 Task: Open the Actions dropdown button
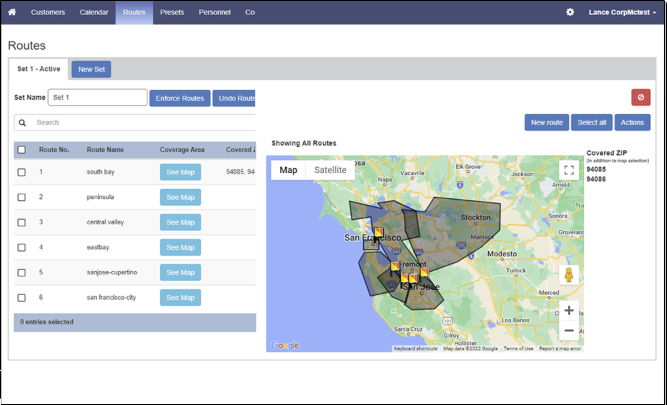click(x=632, y=122)
